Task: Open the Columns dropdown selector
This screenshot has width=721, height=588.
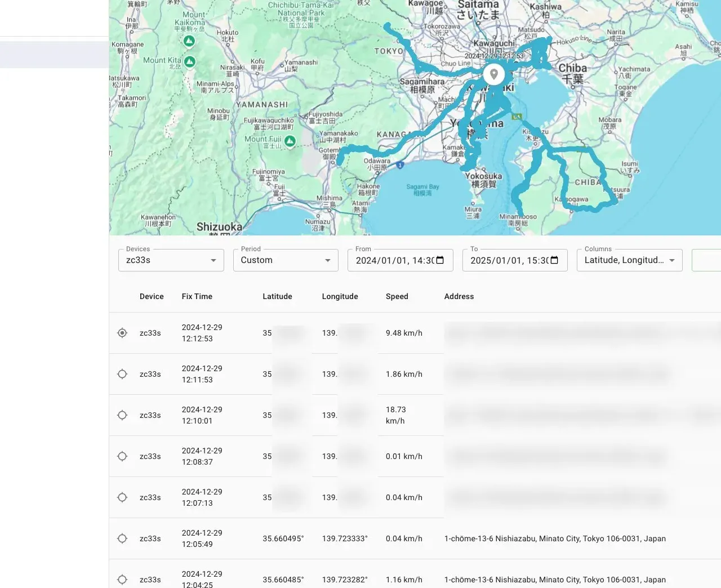Action: coord(630,260)
